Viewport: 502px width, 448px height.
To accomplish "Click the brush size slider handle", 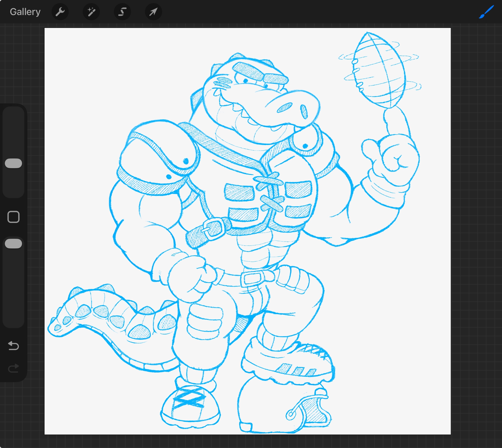I will point(13,163).
